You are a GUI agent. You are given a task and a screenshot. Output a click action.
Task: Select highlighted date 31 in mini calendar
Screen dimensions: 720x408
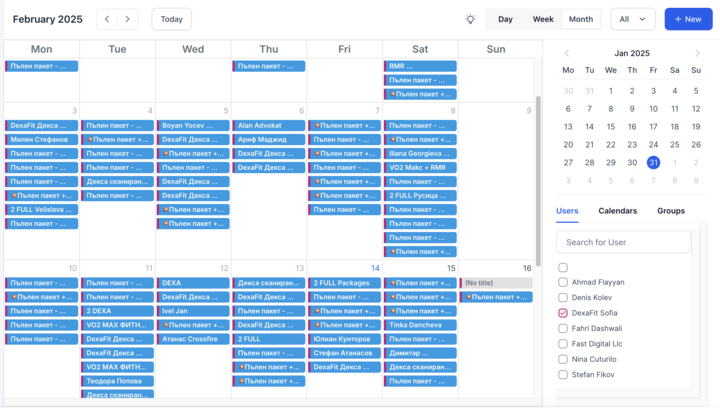coord(653,162)
